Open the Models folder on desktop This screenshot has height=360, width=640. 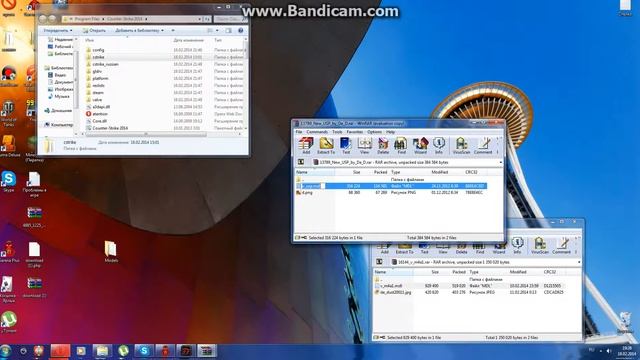coord(111,251)
